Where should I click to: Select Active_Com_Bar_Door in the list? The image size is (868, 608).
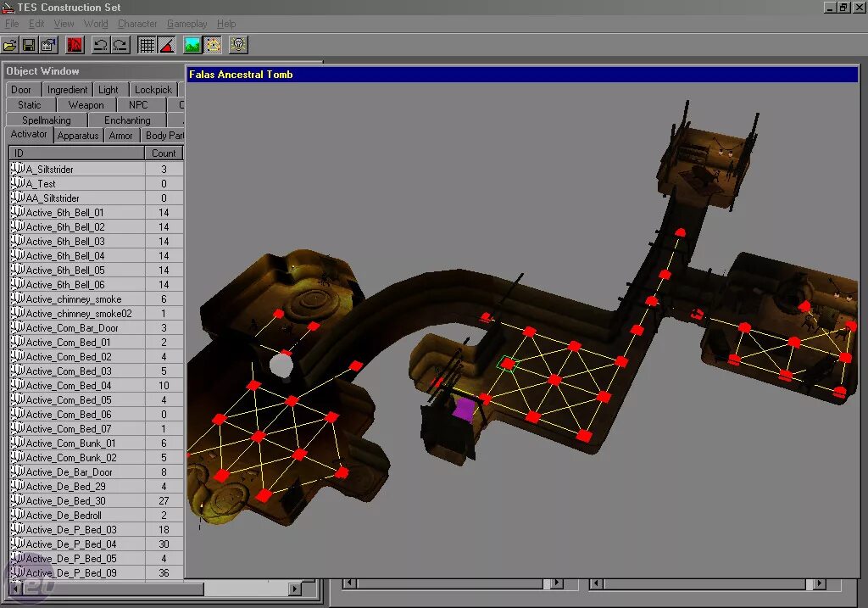coord(97,328)
